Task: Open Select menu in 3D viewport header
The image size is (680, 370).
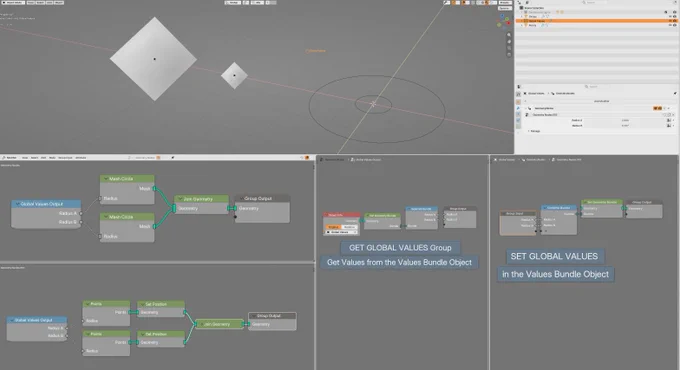Action: click(x=40, y=3)
